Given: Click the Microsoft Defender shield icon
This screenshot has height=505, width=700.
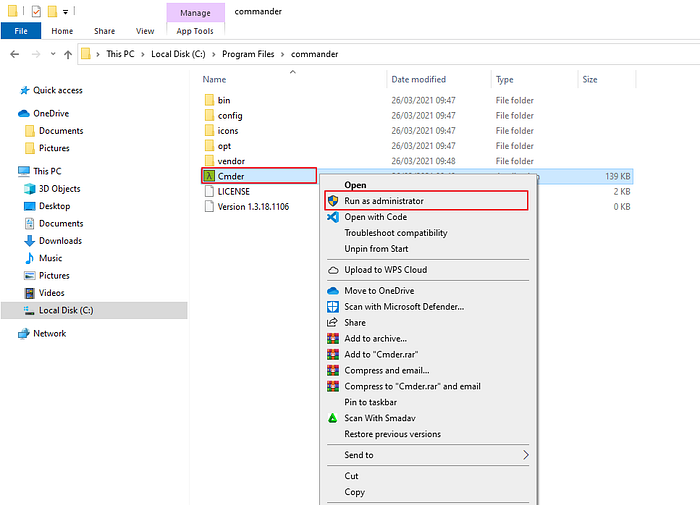Looking at the screenshot, I should point(333,307).
